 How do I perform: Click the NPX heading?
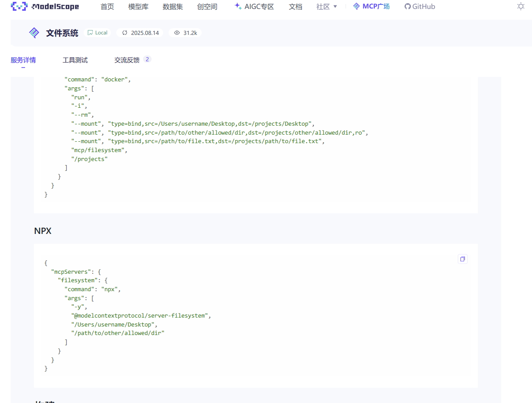pyautogui.click(x=43, y=231)
